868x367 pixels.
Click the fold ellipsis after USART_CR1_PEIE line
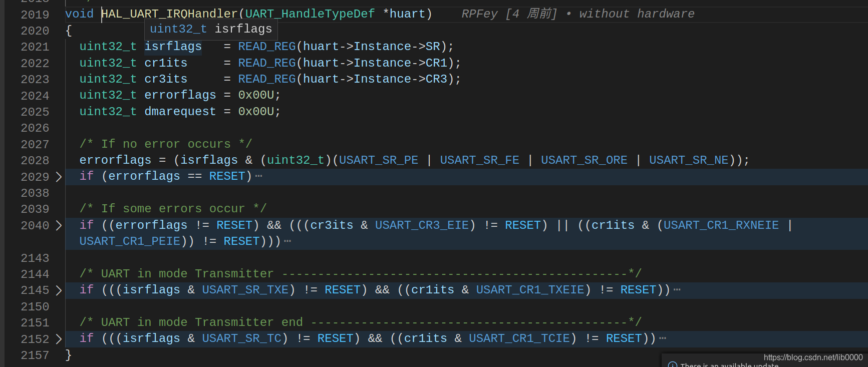coord(287,241)
